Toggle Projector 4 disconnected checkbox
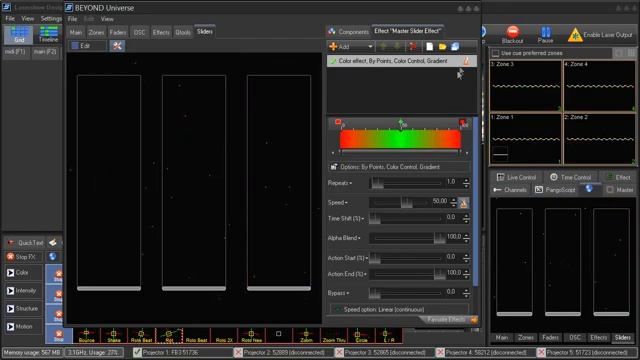Viewport: 640px width, 360px height. 440,352
